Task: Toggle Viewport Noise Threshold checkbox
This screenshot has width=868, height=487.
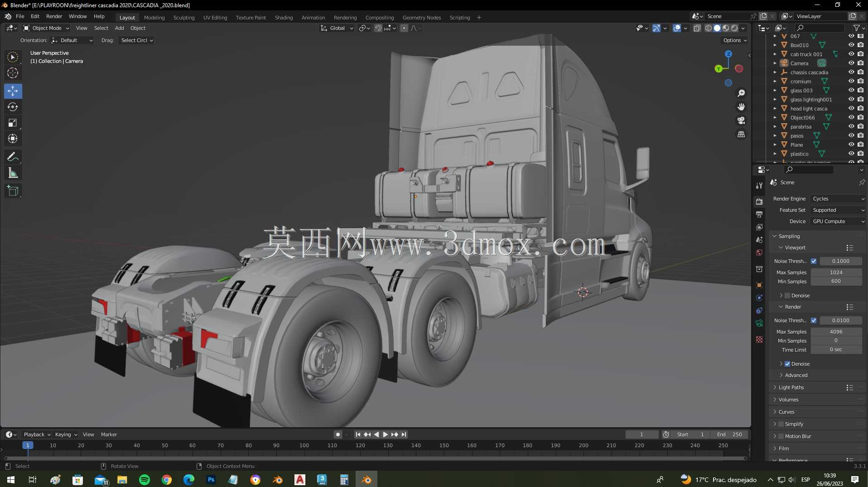Action: tap(814, 261)
